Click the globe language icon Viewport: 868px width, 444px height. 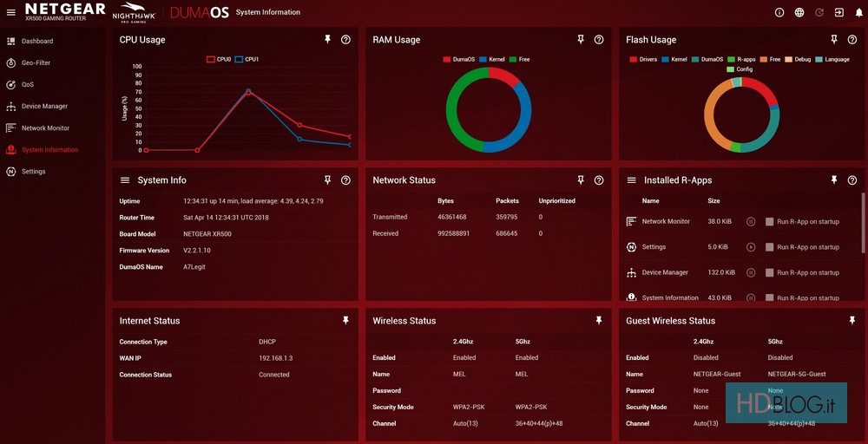pyautogui.click(x=799, y=12)
